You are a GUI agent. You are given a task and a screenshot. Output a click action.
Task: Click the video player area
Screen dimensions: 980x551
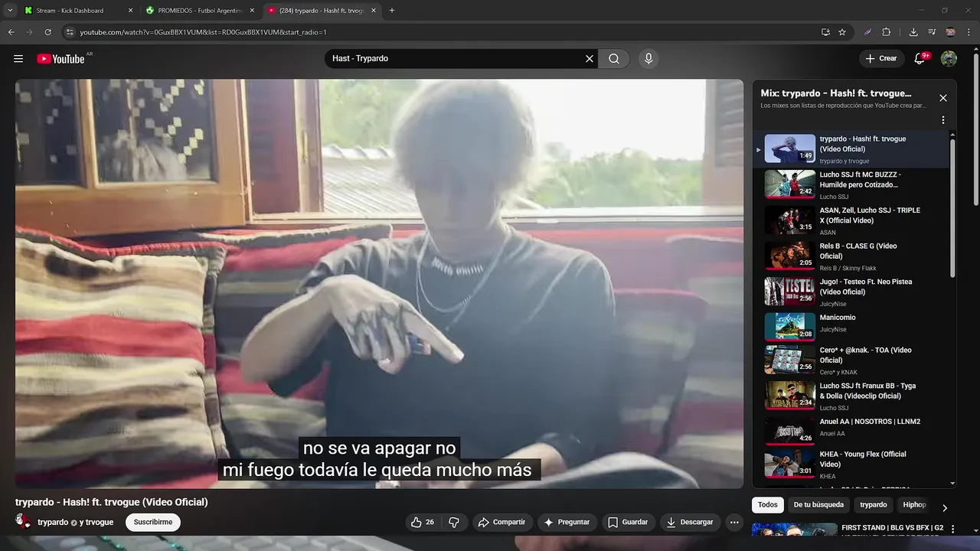379,284
